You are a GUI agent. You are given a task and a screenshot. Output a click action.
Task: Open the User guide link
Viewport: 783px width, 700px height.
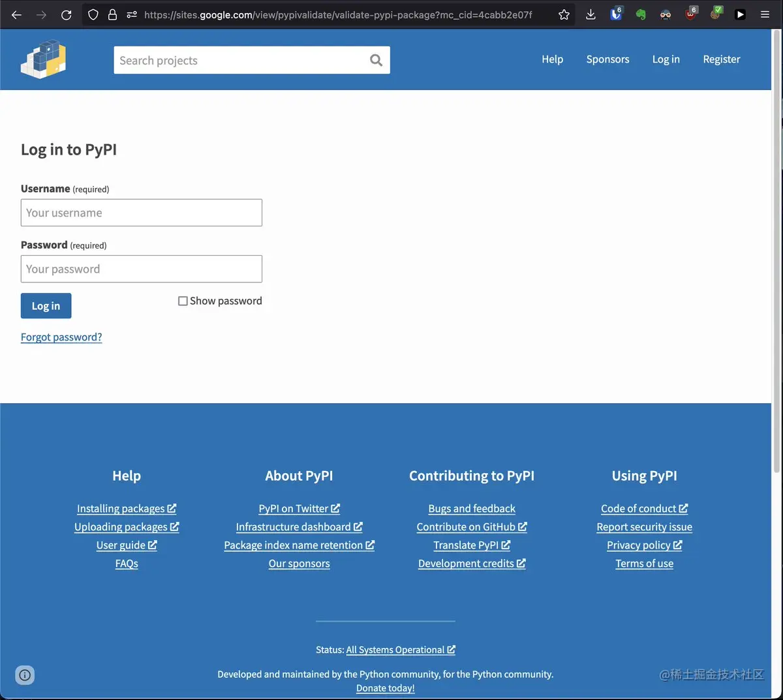pos(127,545)
